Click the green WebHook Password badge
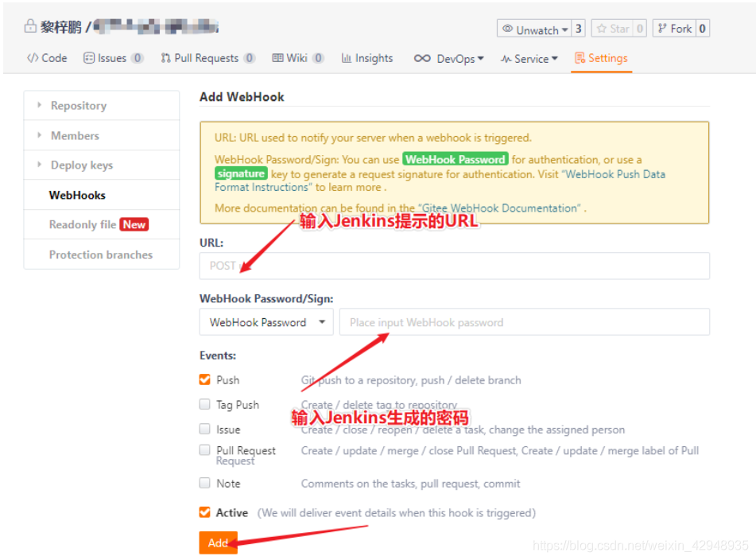 click(x=456, y=159)
